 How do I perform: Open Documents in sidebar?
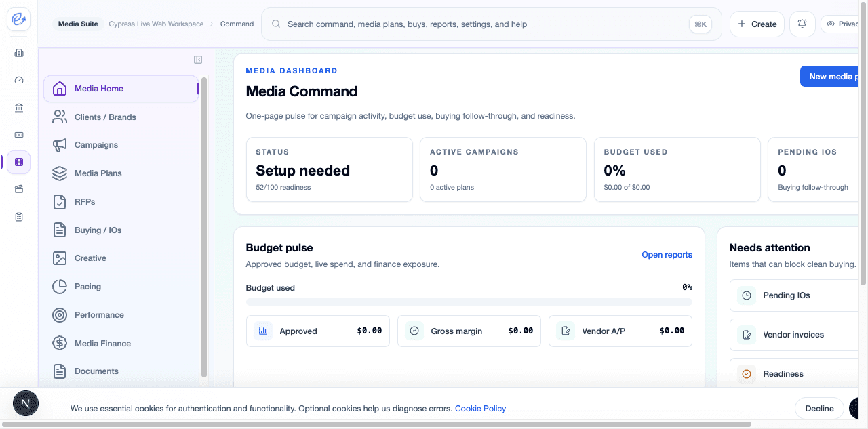coord(121,371)
